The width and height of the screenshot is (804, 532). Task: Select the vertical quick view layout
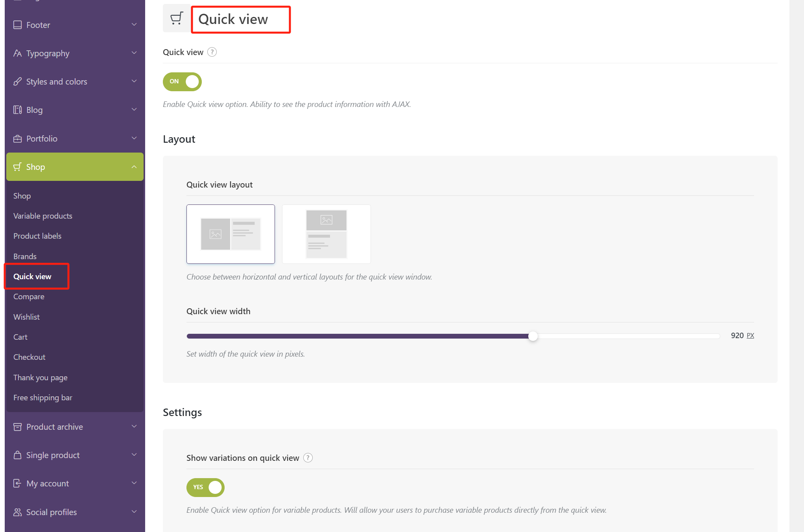coord(326,234)
